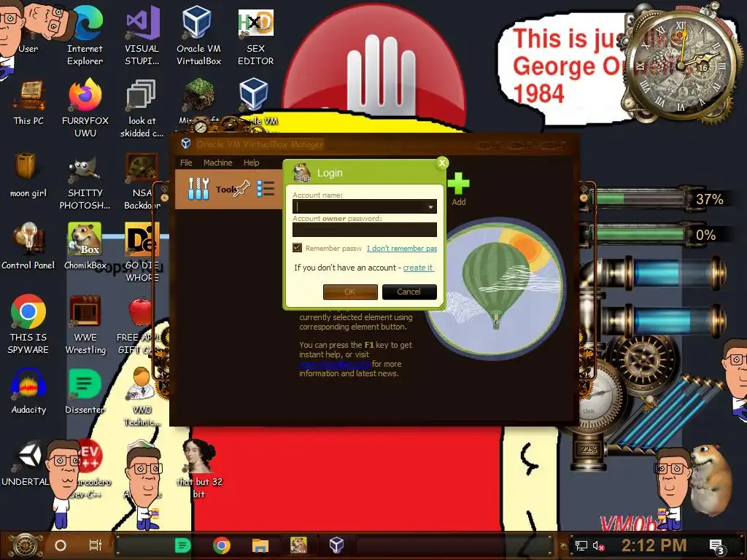The image size is (747, 560).
Task: Open the Help menu in VirtualBox Manager
Action: coord(252,163)
